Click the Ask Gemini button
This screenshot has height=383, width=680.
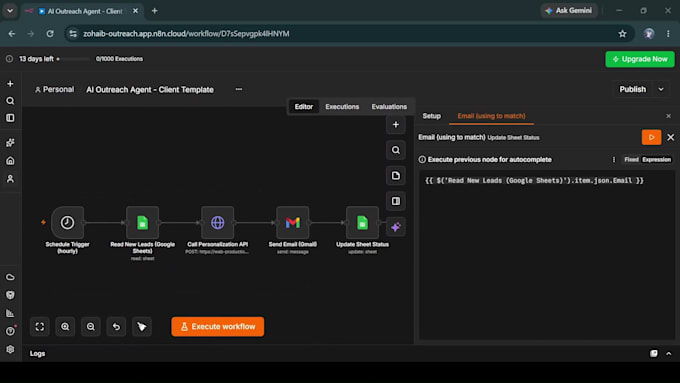tap(569, 10)
